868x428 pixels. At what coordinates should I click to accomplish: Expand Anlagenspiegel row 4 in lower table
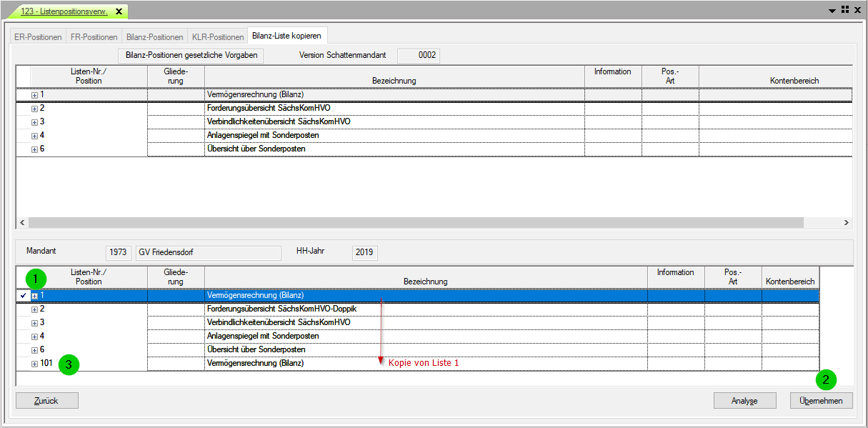34,337
